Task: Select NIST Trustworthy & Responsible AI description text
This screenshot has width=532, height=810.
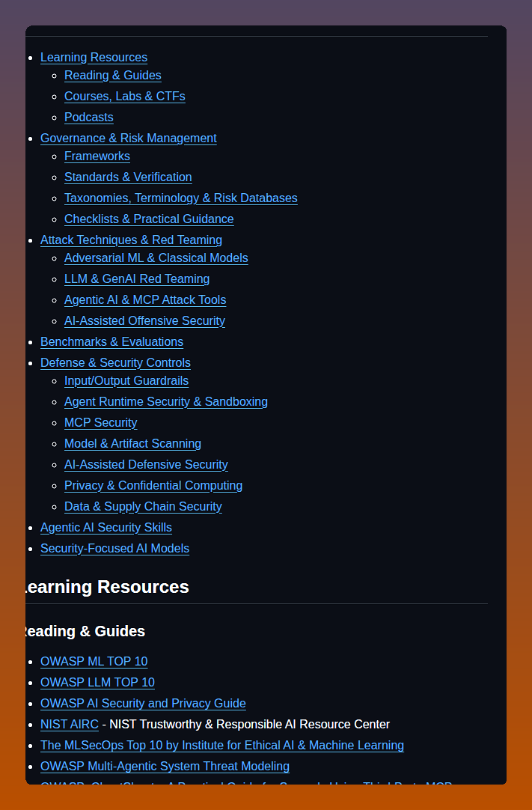Action: tap(249, 725)
